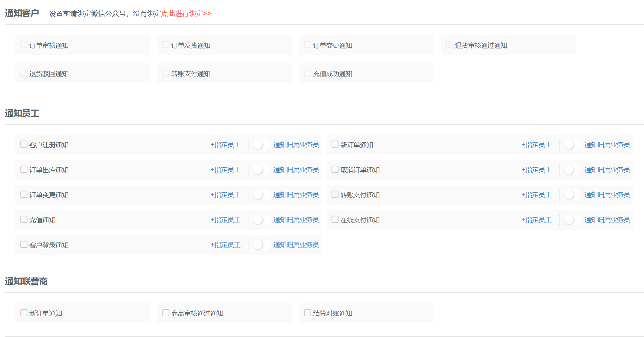Toggle 通知归属业务员 switch for 订单出库通知
Viewport: 644px width, 337px height.
tap(262, 170)
